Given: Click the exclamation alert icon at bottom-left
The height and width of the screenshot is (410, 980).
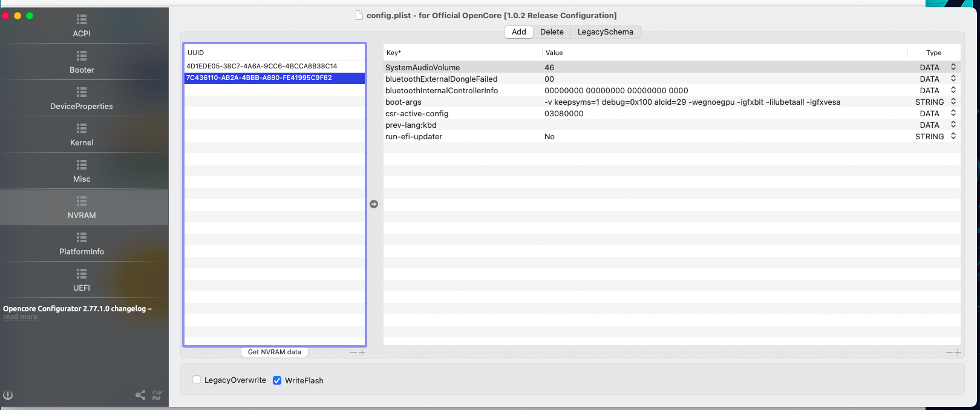Looking at the screenshot, I should [x=8, y=395].
